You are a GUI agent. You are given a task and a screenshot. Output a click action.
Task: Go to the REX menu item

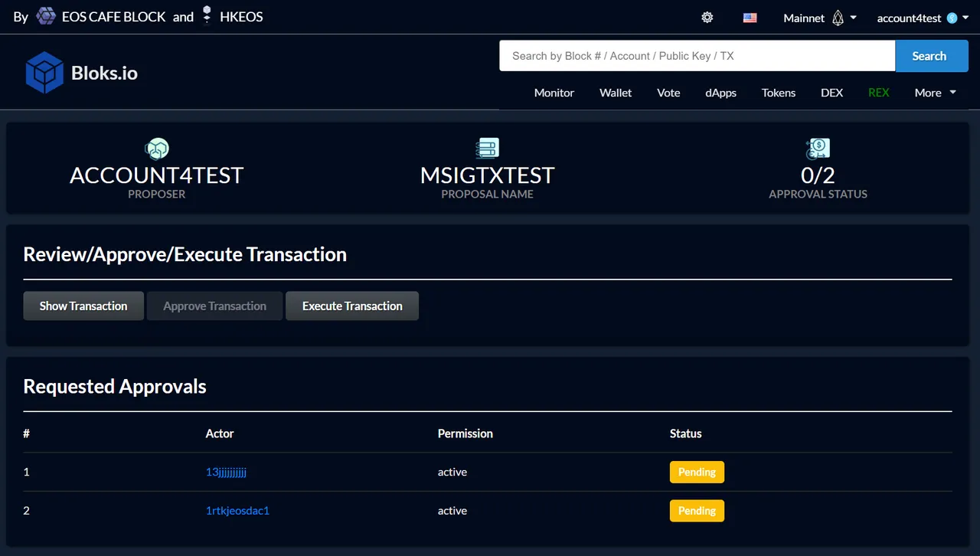(878, 93)
